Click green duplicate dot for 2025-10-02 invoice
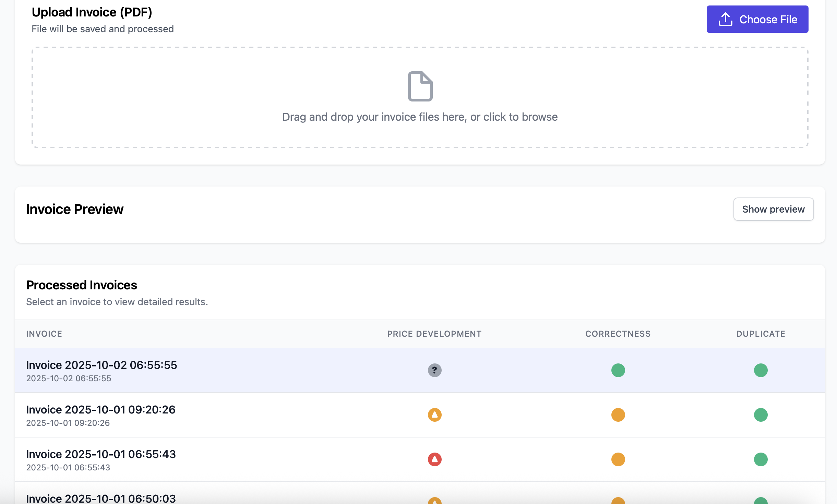This screenshot has width=837, height=504. point(761,370)
